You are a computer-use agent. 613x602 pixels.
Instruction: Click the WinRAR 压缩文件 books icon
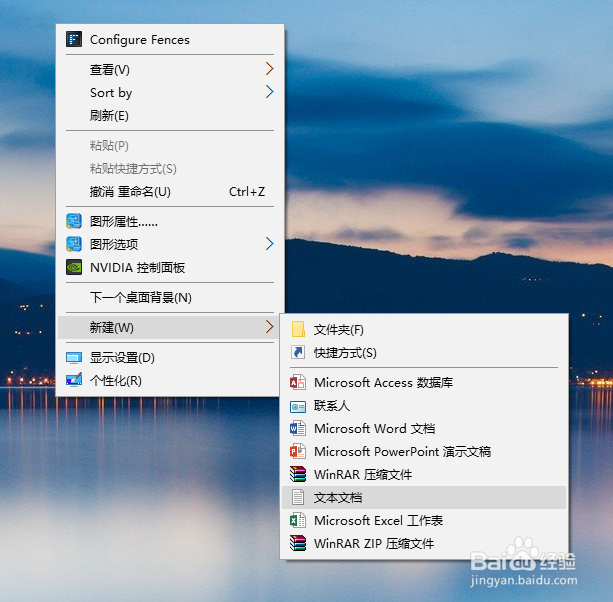pos(298,474)
